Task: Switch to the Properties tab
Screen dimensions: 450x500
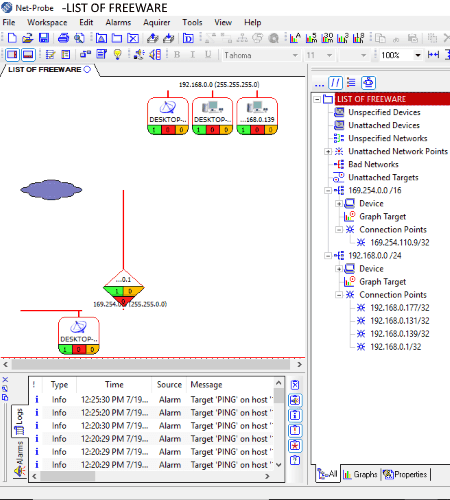Action: pos(405,474)
